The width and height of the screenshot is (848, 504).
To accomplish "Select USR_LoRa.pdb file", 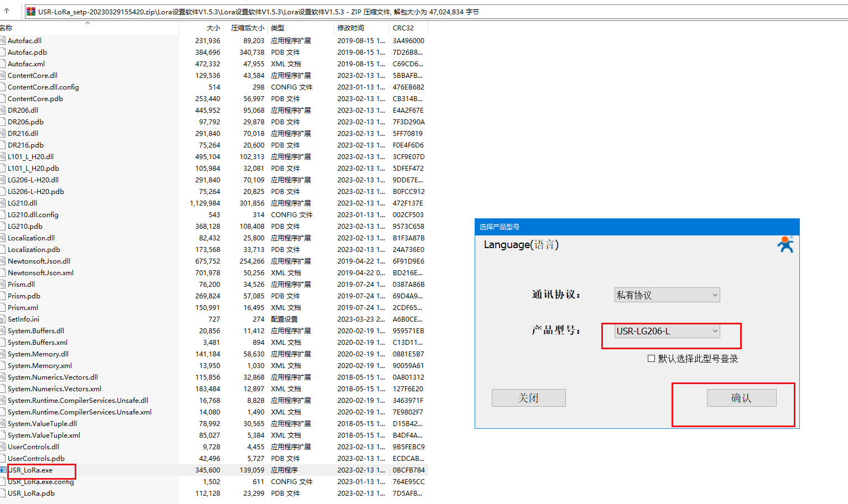I will click(31, 494).
